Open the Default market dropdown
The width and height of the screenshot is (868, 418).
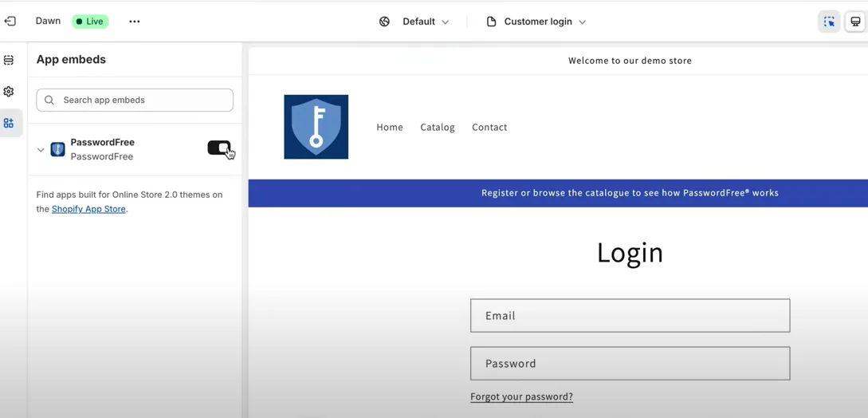point(426,22)
